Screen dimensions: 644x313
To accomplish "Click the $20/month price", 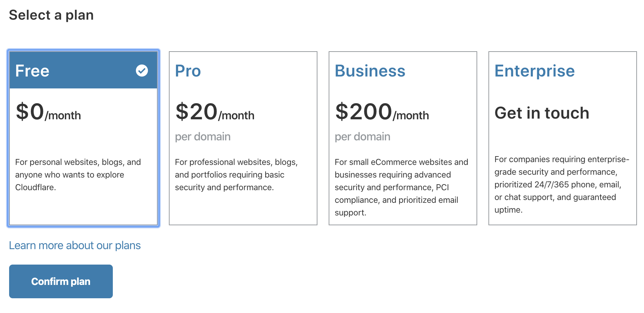I will click(x=215, y=112).
